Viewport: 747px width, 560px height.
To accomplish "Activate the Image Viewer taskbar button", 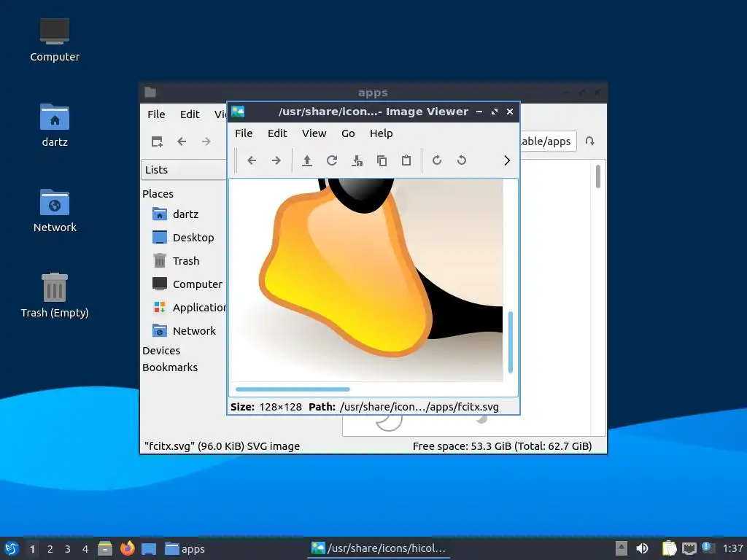I will [x=379, y=548].
